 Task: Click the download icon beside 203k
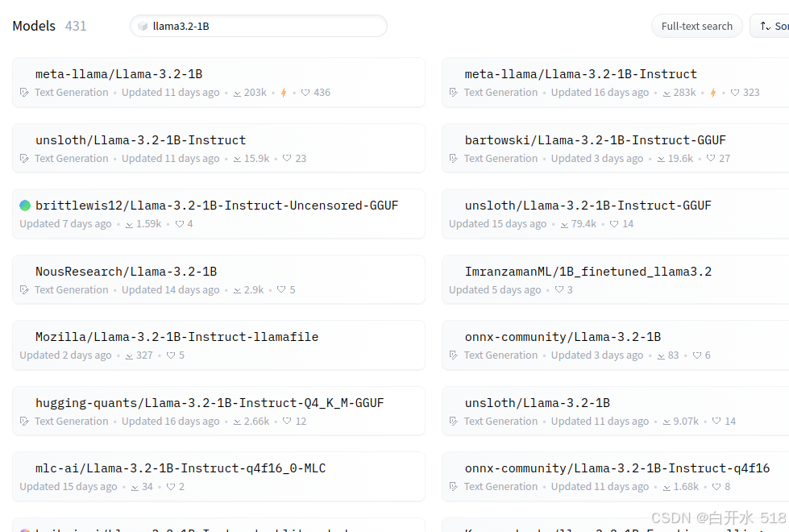coord(237,94)
